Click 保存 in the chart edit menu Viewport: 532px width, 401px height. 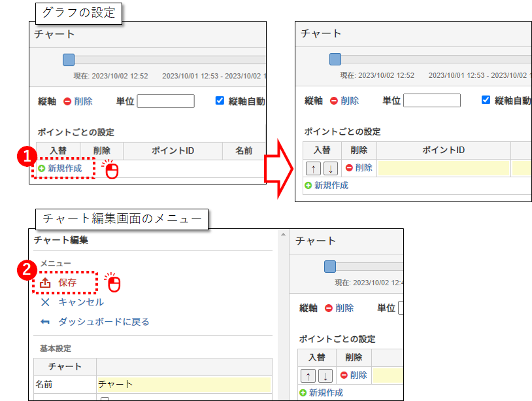[67, 283]
